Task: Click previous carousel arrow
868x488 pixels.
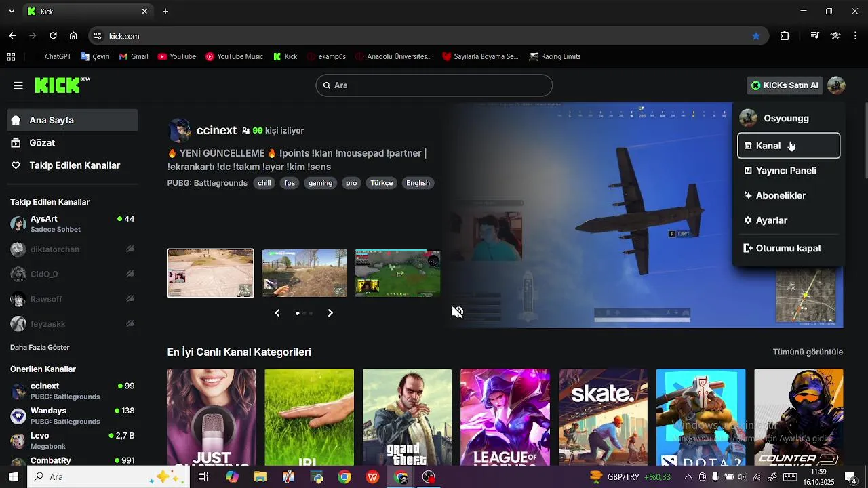Action: click(x=277, y=313)
